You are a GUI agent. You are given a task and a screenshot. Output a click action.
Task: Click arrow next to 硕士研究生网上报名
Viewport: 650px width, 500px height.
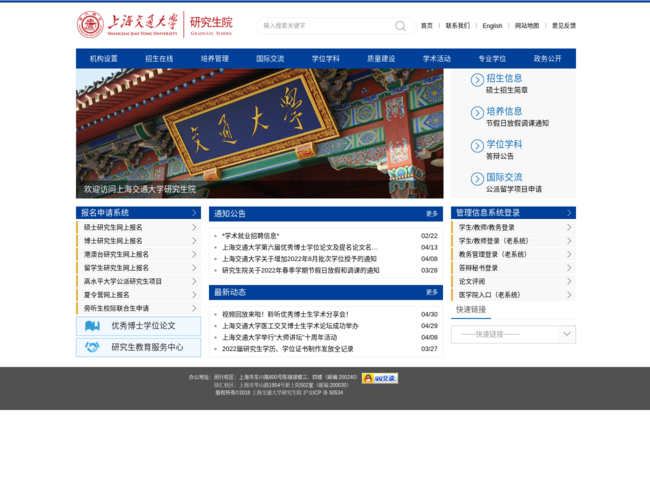(194, 227)
